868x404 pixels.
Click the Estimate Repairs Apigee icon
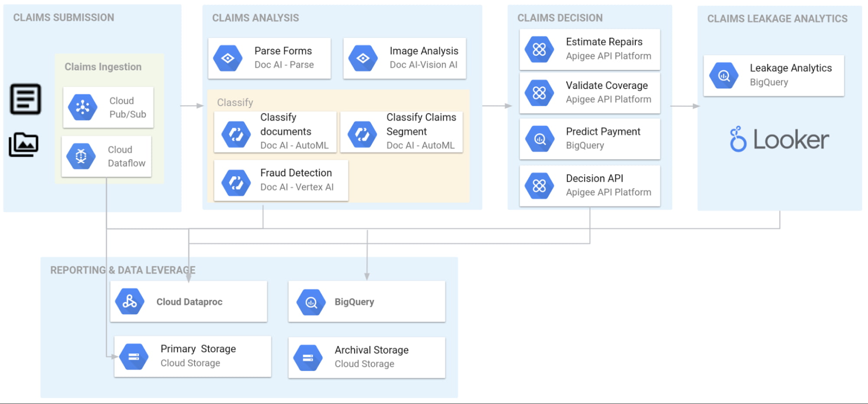[x=540, y=50]
